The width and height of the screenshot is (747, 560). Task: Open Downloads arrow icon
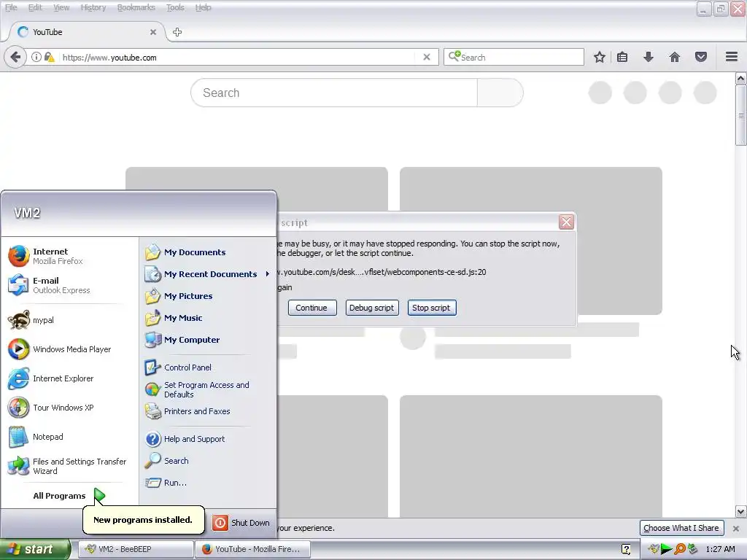[649, 57]
